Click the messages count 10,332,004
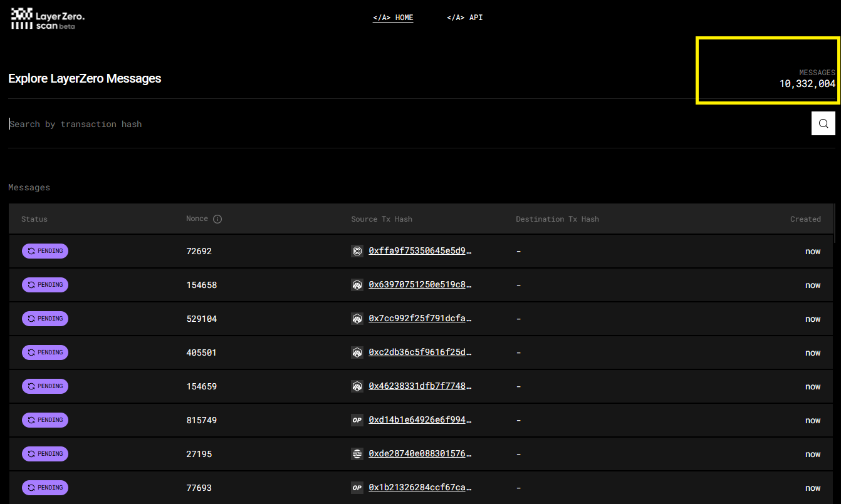841x504 pixels. click(807, 83)
